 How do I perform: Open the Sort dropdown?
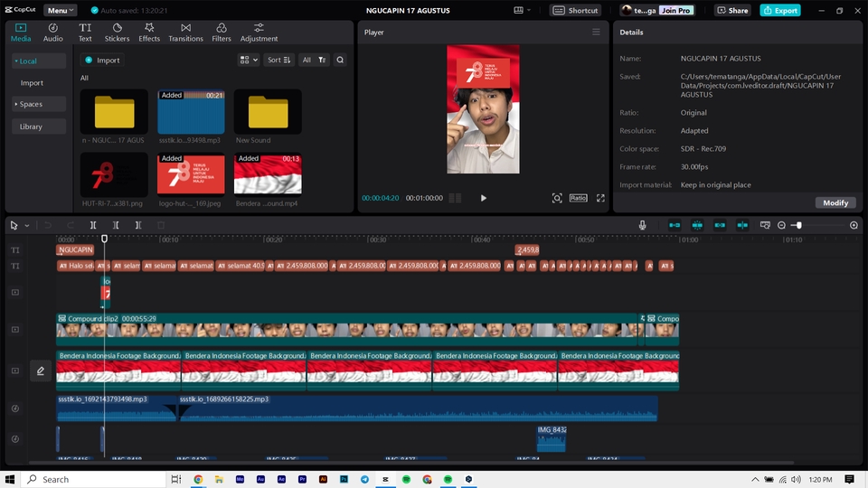279,60
